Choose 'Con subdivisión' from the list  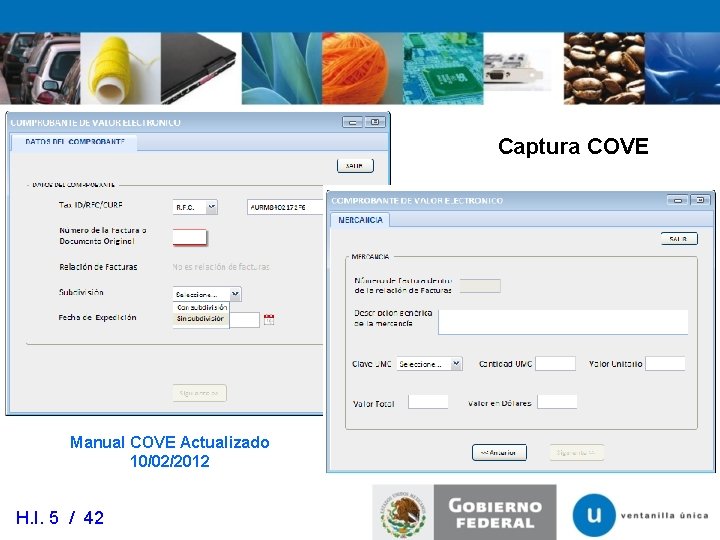click(202, 307)
